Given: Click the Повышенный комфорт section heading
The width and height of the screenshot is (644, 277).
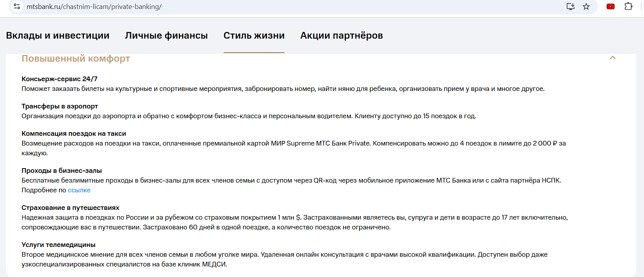Looking at the screenshot, I should click(76, 59).
